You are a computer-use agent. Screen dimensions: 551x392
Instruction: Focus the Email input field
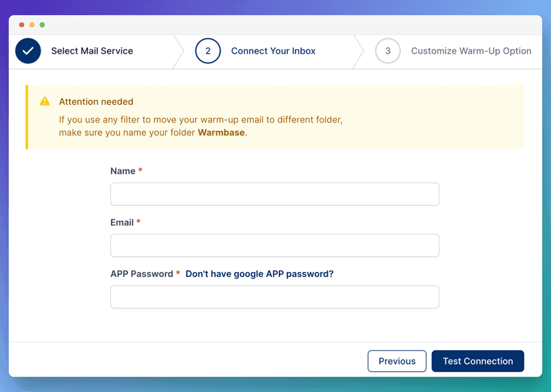pos(275,245)
